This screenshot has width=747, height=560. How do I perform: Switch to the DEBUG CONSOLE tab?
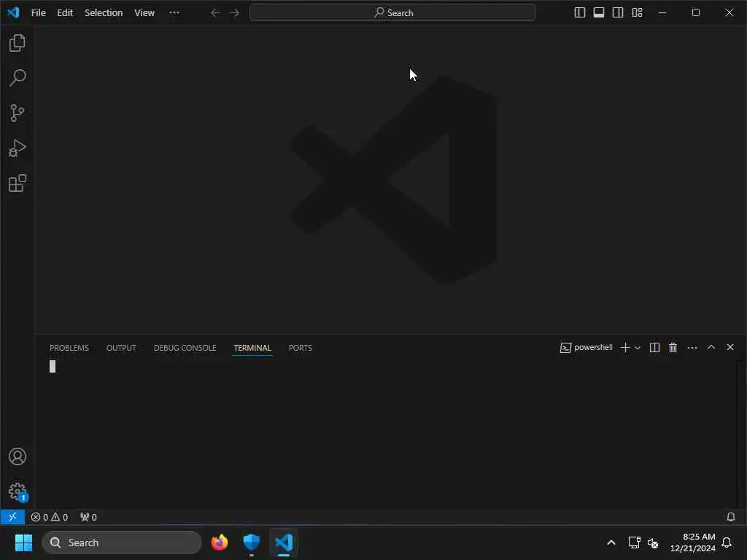click(185, 348)
